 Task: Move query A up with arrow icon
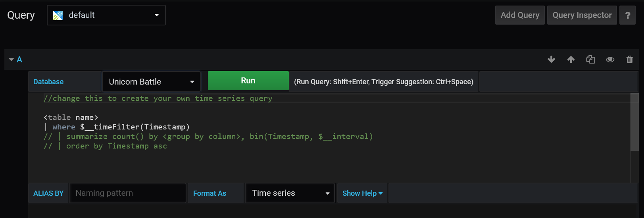point(571,60)
